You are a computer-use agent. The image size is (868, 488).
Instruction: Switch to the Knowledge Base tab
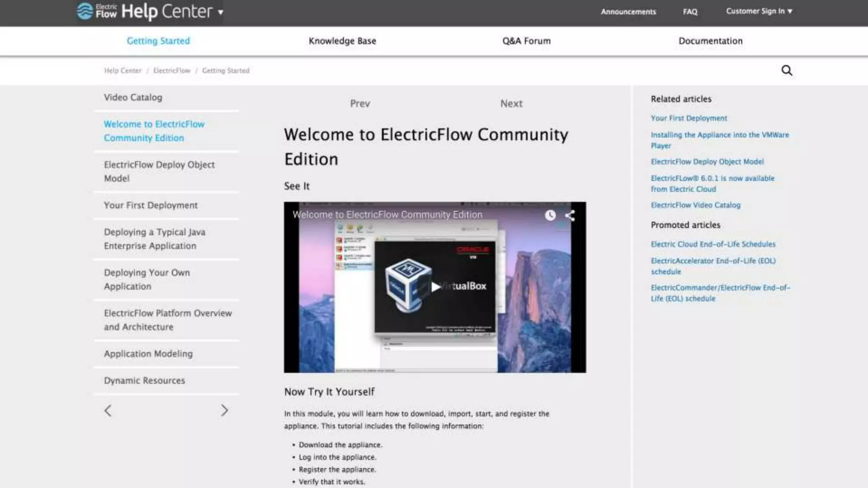[x=342, y=41]
